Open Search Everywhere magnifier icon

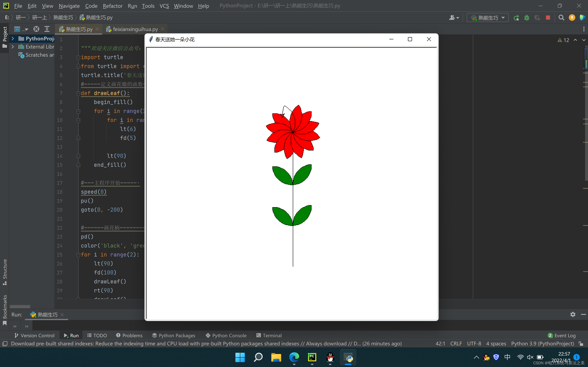561,18
